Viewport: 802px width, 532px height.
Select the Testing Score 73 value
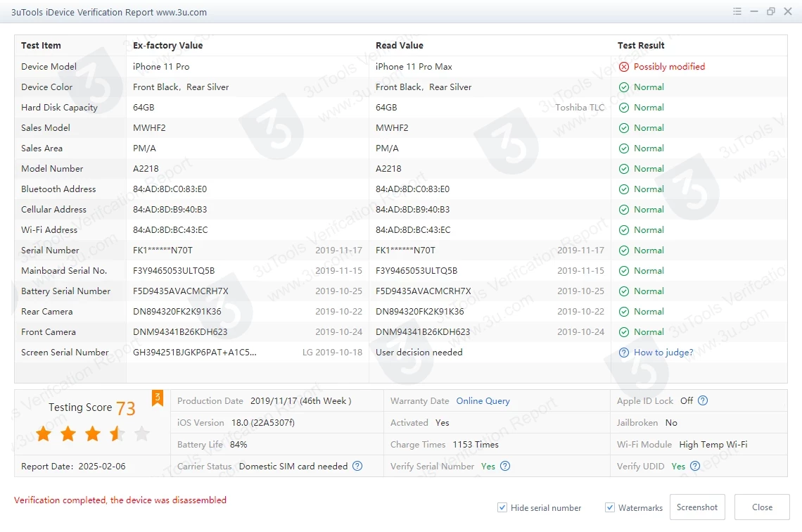[x=126, y=408]
